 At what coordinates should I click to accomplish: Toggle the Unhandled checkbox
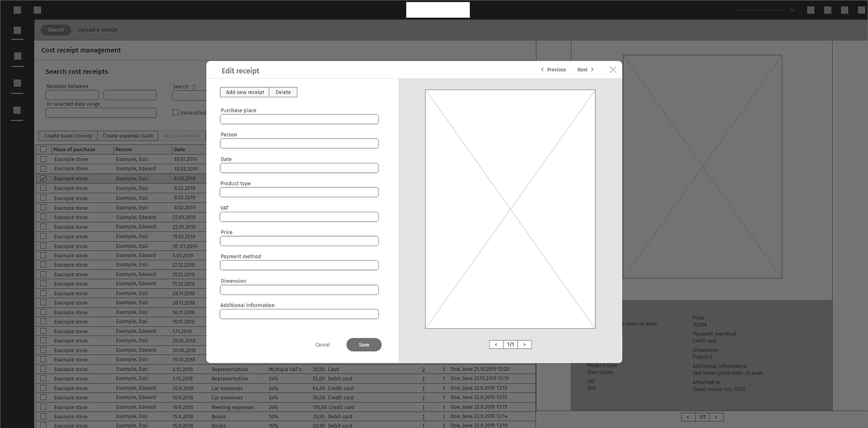click(175, 112)
